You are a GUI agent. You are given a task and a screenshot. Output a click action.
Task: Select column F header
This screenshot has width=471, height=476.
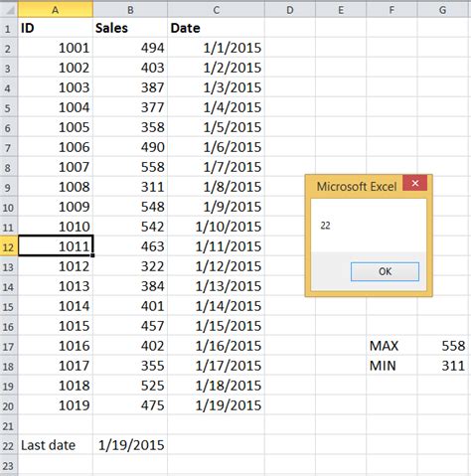(392, 10)
